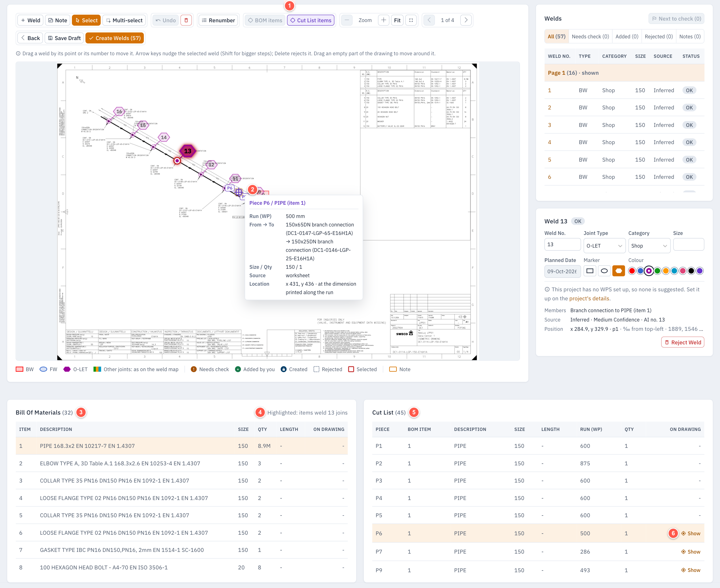The height and width of the screenshot is (588, 720).
Task: Open the Joint Type dropdown
Action: pyautogui.click(x=605, y=246)
